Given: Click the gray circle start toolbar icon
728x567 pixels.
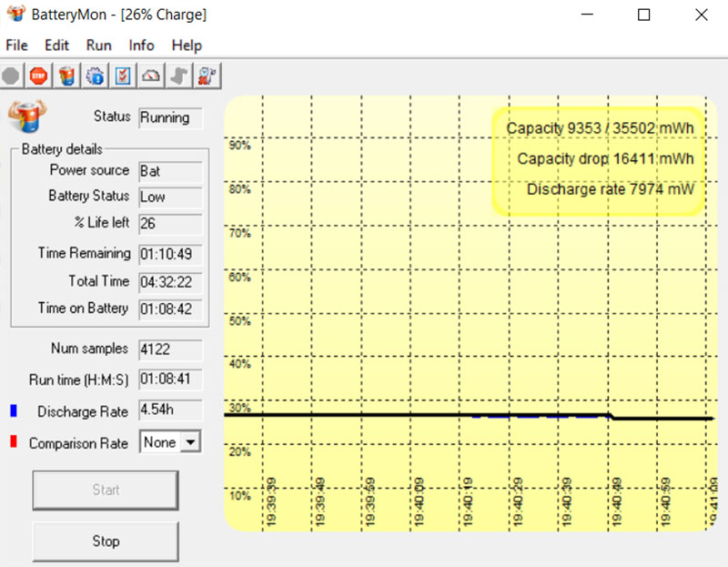Looking at the screenshot, I should click(x=11, y=76).
